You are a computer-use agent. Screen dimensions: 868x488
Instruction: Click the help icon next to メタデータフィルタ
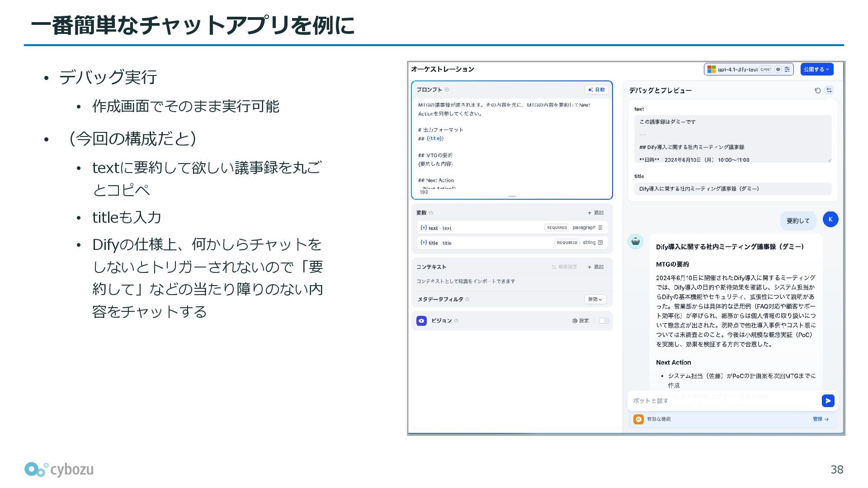click(x=467, y=300)
